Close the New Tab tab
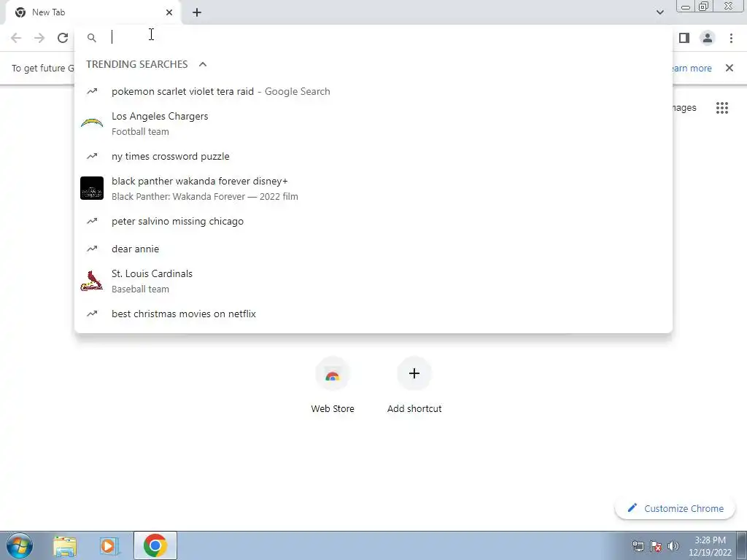 (x=169, y=12)
